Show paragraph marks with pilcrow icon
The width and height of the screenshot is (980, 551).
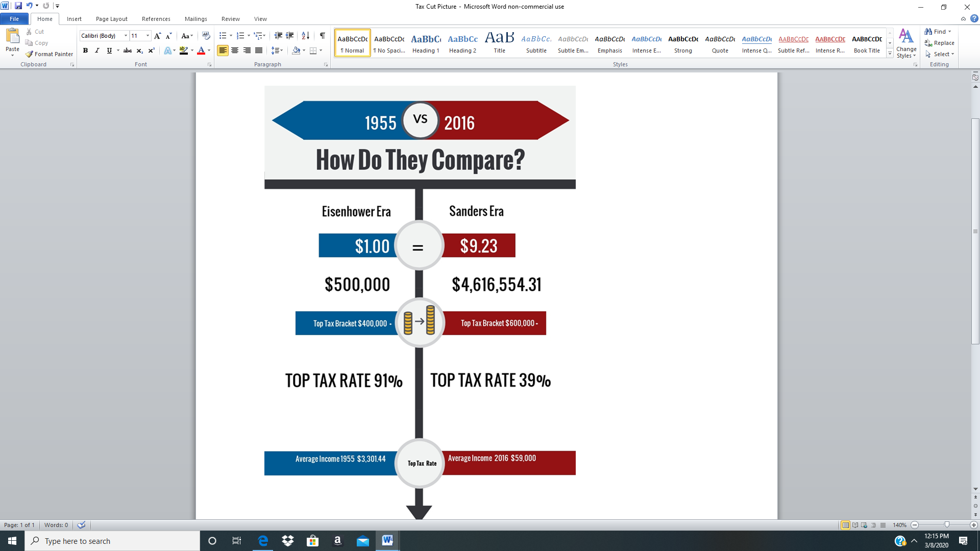(x=323, y=36)
